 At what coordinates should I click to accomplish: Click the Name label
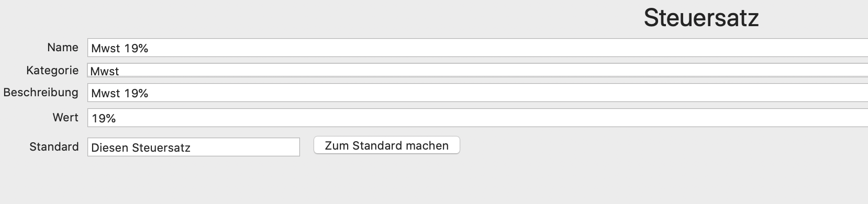pos(63,47)
